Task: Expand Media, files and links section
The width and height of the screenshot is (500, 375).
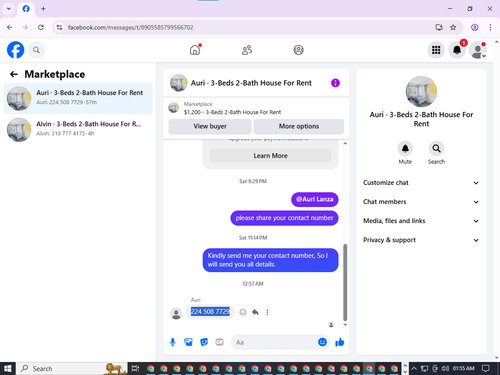Action: (421, 221)
